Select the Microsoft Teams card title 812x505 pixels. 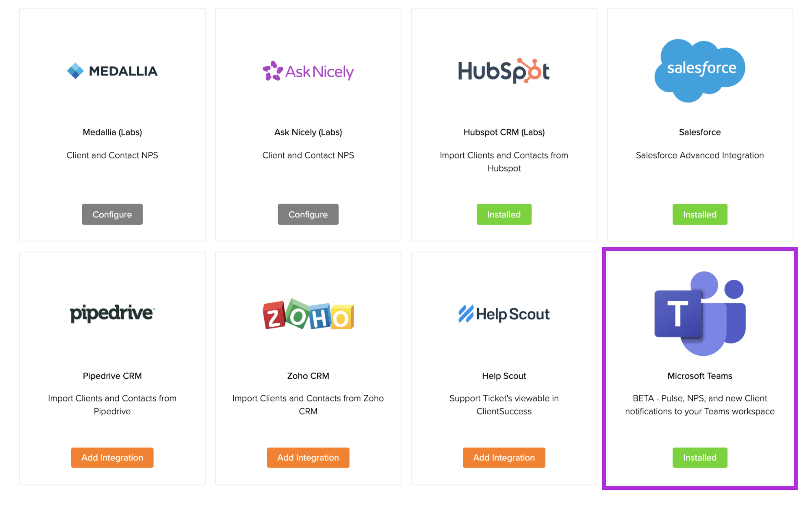pos(700,376)
